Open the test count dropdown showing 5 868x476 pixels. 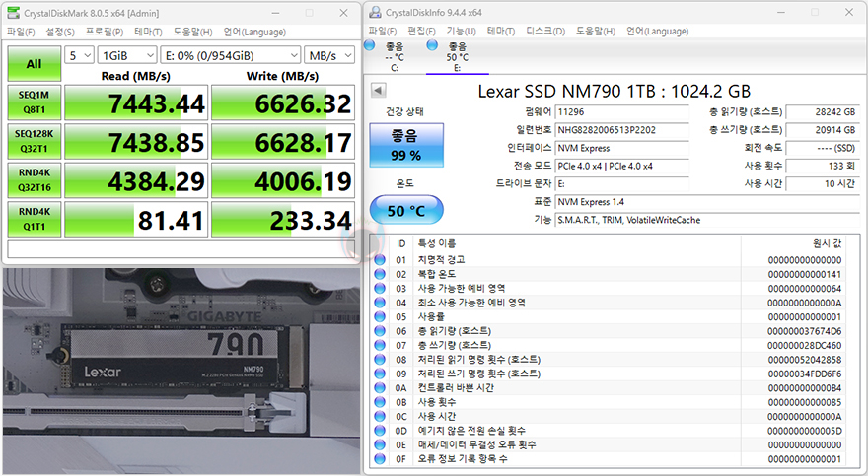pos(80,55)
